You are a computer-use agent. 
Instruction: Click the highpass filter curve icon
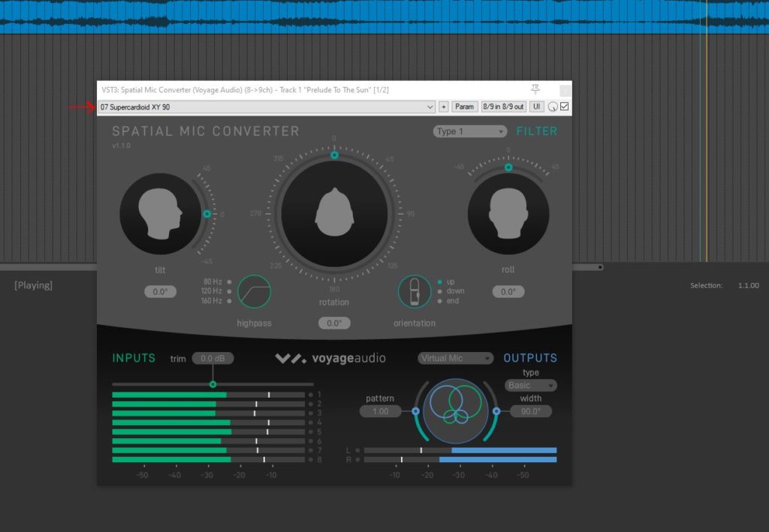pos(254,291)
